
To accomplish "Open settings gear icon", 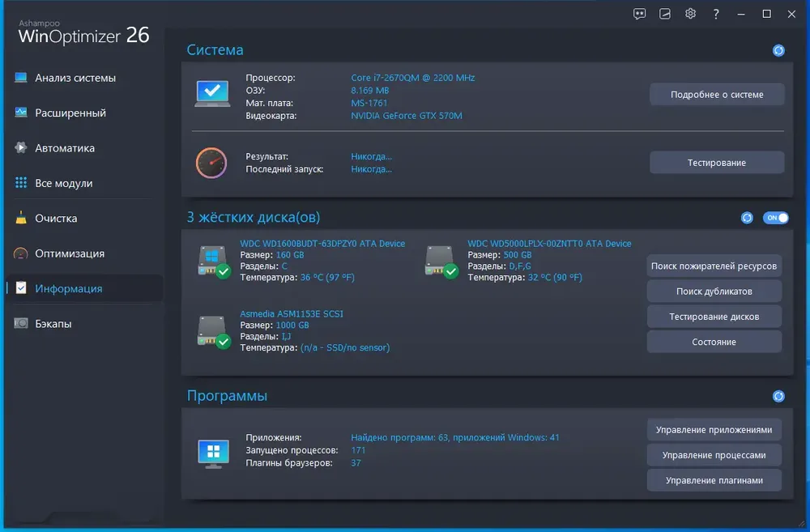I will 690,14.
